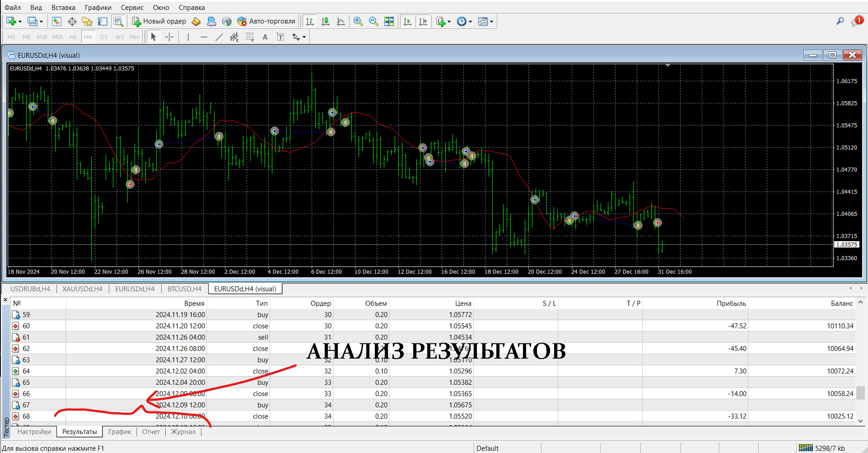Click the results table vertical scrollbar
868x453 pixels.
coord(861,393)
